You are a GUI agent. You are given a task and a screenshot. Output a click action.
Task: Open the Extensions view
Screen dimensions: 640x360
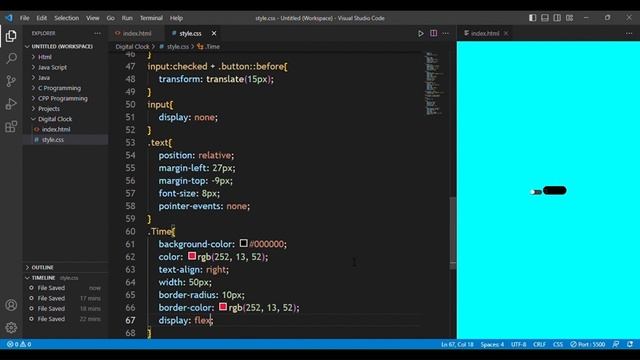[x=11, y=127]
